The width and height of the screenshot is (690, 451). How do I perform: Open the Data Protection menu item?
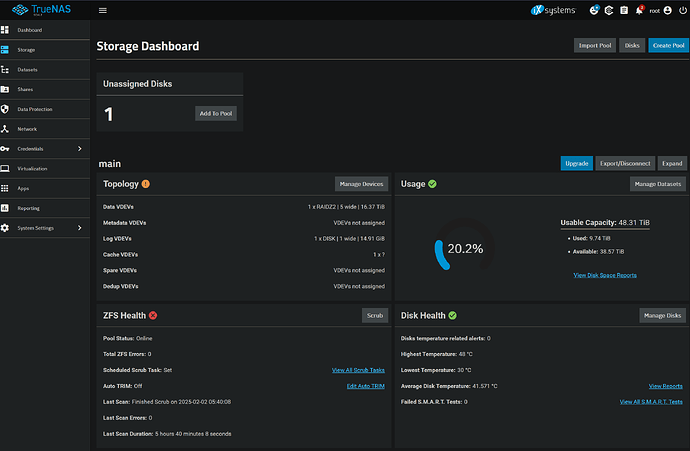[45, 109]
